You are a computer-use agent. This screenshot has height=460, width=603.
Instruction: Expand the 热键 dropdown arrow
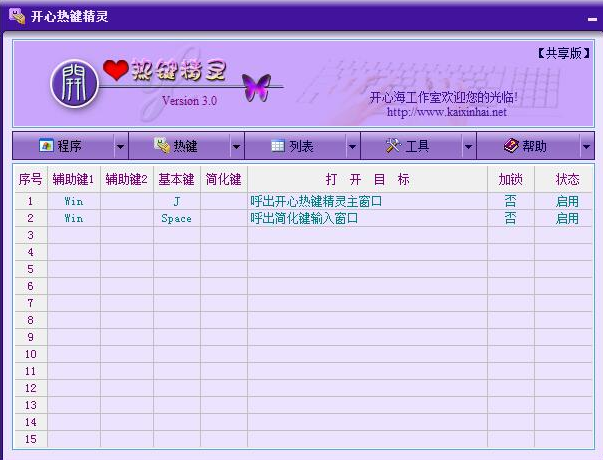click(237, 146)
